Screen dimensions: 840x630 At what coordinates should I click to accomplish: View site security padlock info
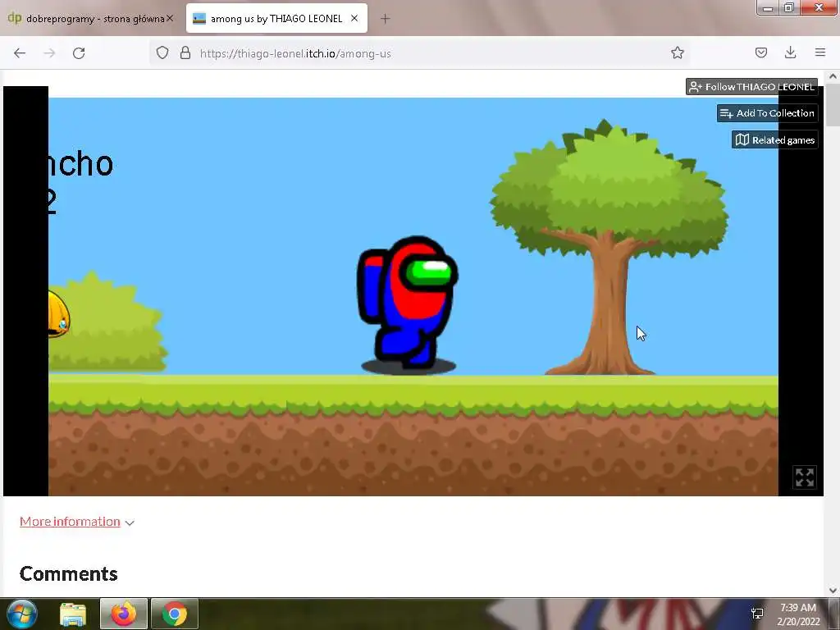point(185,53)
